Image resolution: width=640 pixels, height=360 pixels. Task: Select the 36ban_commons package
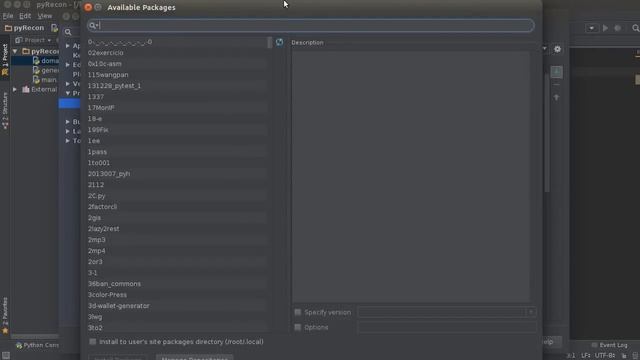tap(177, 284)
